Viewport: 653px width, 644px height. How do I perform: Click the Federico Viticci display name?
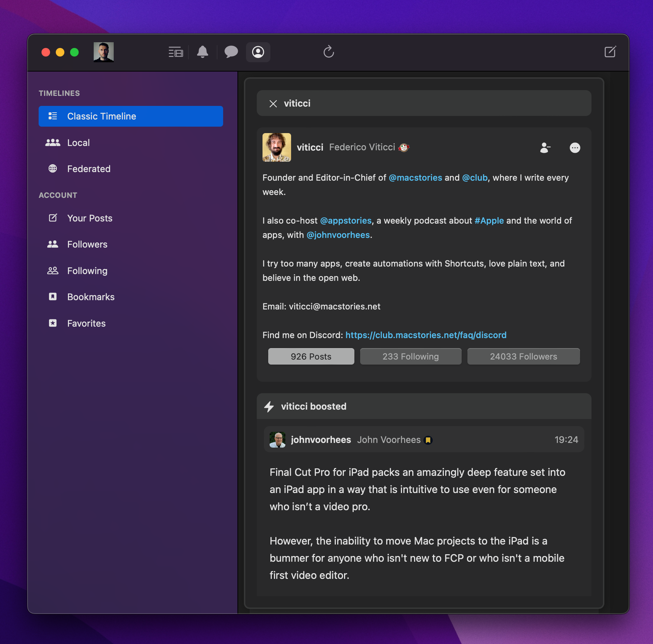tap(362, 147)
